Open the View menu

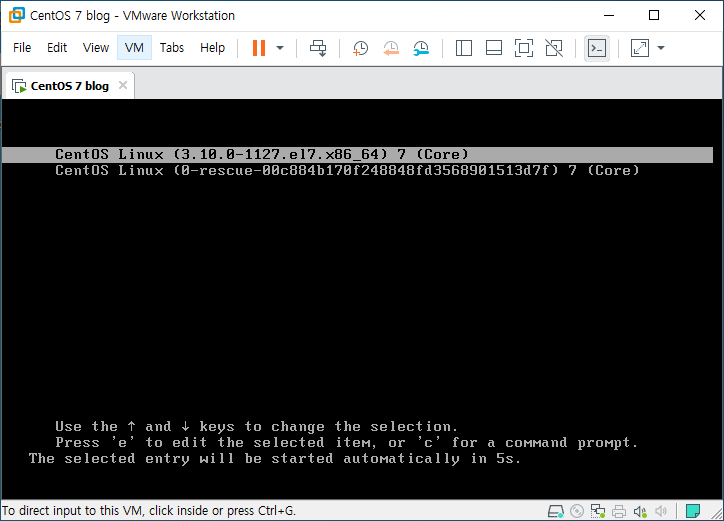click(96, 48)
